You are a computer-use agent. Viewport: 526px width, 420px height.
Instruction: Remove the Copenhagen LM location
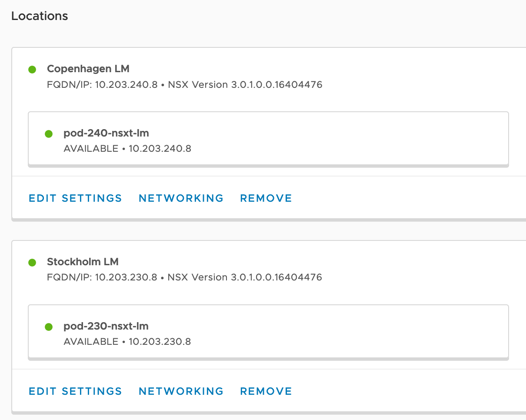pos(266,198)
